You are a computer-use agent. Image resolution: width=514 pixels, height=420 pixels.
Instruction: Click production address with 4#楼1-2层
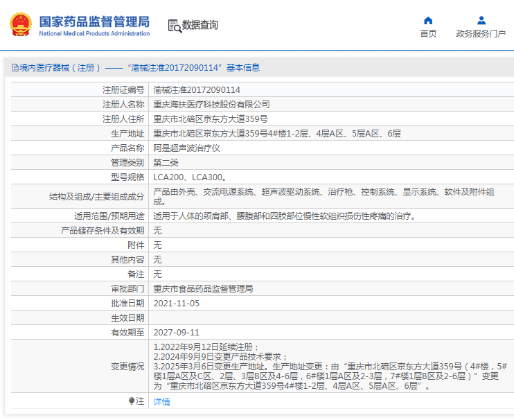coord(277,134)
